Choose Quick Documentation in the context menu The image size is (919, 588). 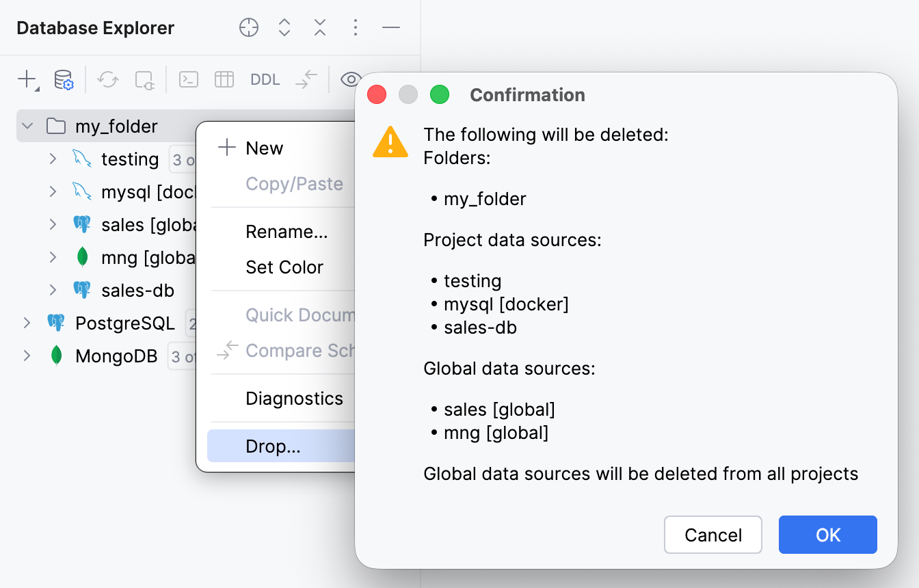tap(281, 315)
